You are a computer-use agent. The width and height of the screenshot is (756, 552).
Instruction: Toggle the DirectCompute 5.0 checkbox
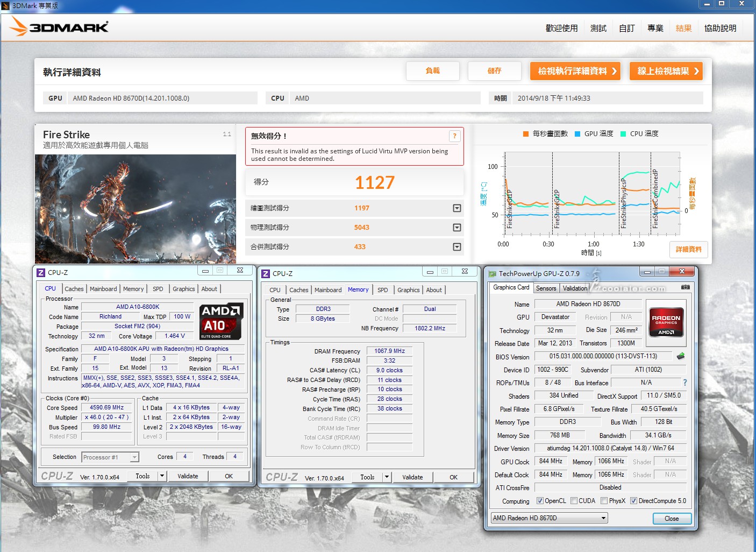click(633, 501)
